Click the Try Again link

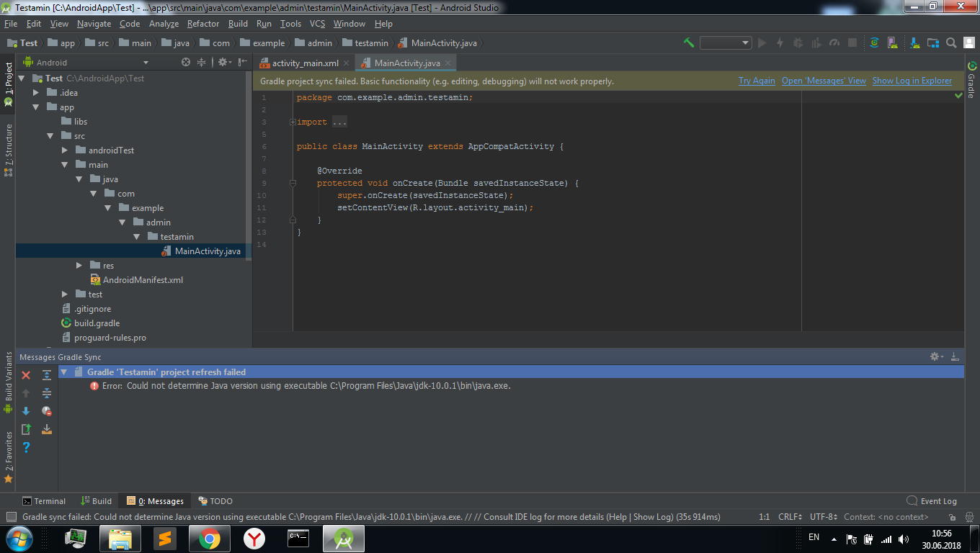[757, 81]
